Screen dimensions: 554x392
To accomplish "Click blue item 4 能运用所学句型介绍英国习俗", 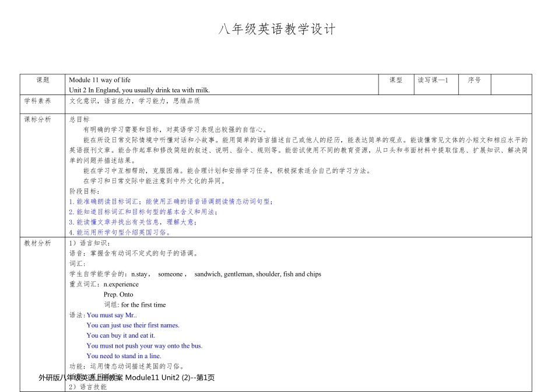I will pos(120,232).
